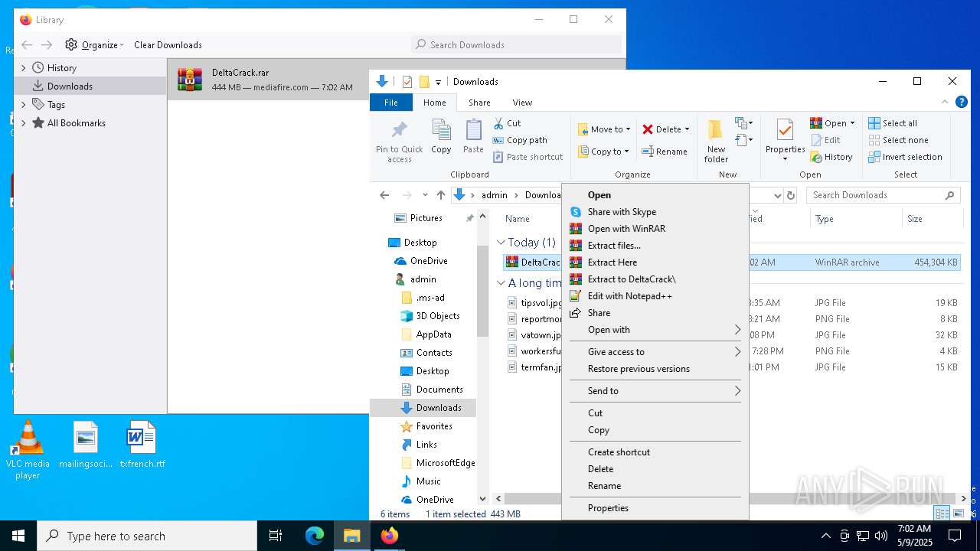
Task: Click Cut in the ribbon Clipboard group
Action: (507, 123)
